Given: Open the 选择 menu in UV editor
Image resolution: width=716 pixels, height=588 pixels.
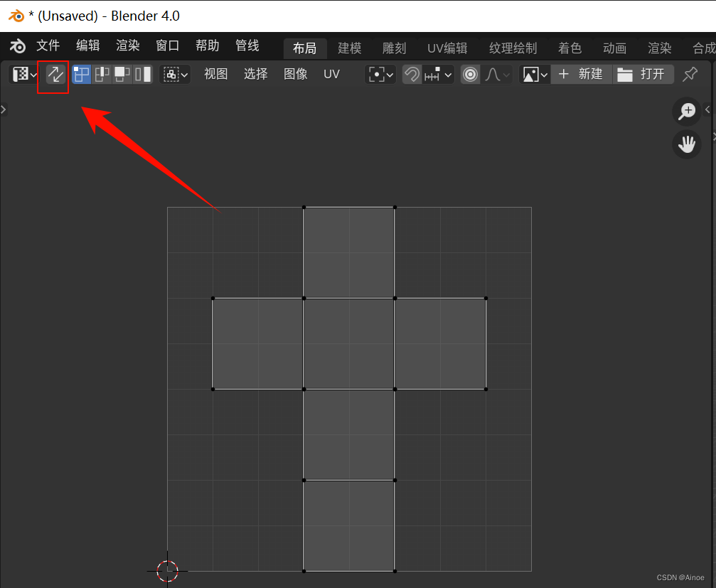Looking at the screenshot, I should tap(256, 74).
